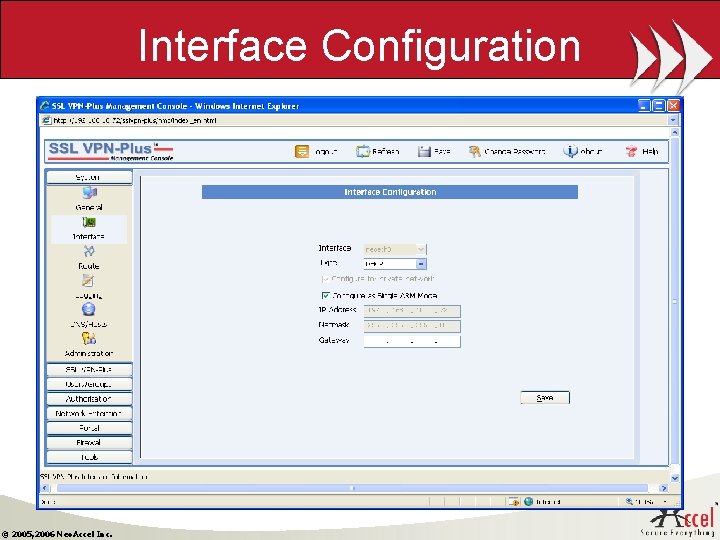Click the Refresh text link

click(x=386, y=152)
